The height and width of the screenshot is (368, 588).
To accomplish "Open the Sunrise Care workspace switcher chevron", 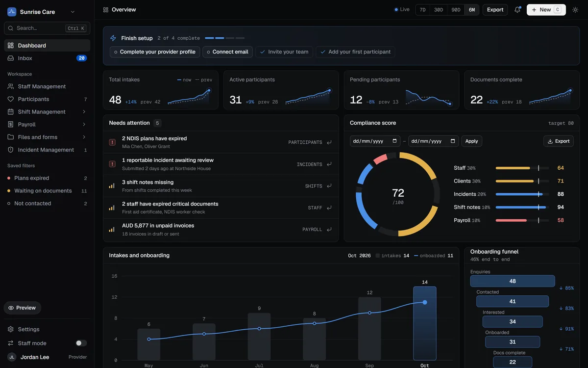I will pyautogui.click(x=73, y=12).
